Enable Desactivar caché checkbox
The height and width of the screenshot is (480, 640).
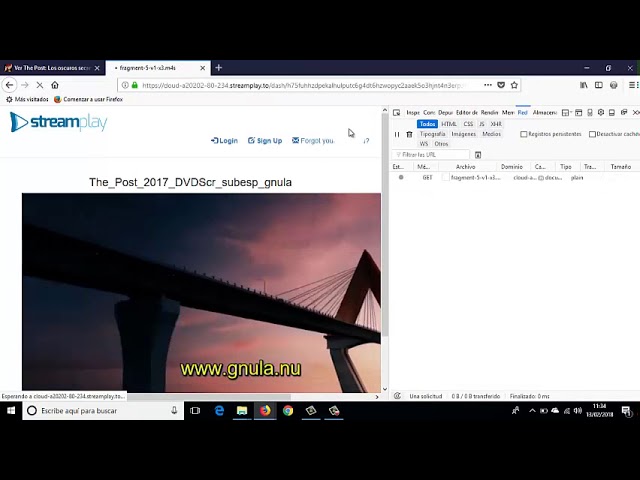(592, 134)
